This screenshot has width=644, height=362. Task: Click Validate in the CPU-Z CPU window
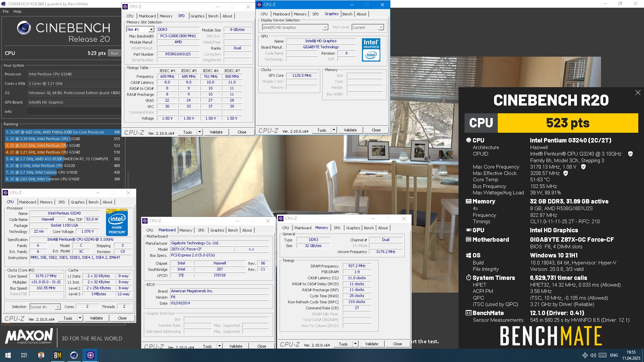pyautogui.click(x=96, y=318)
